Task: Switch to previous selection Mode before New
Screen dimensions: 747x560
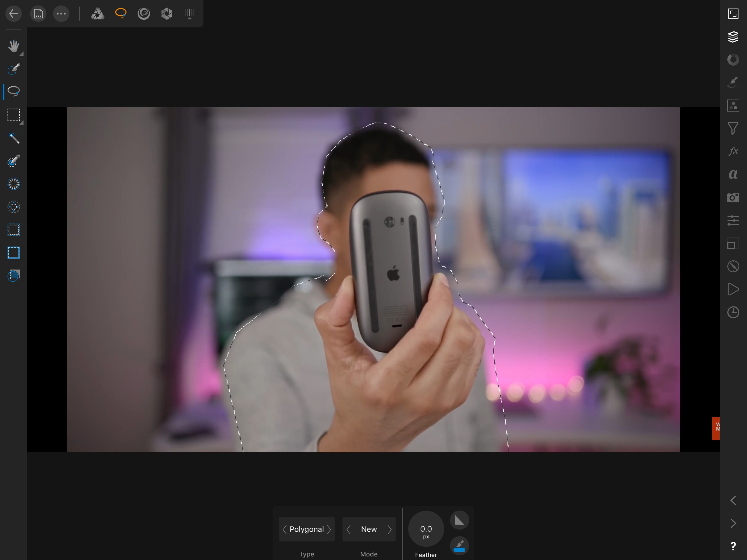Action: [348, 529]
